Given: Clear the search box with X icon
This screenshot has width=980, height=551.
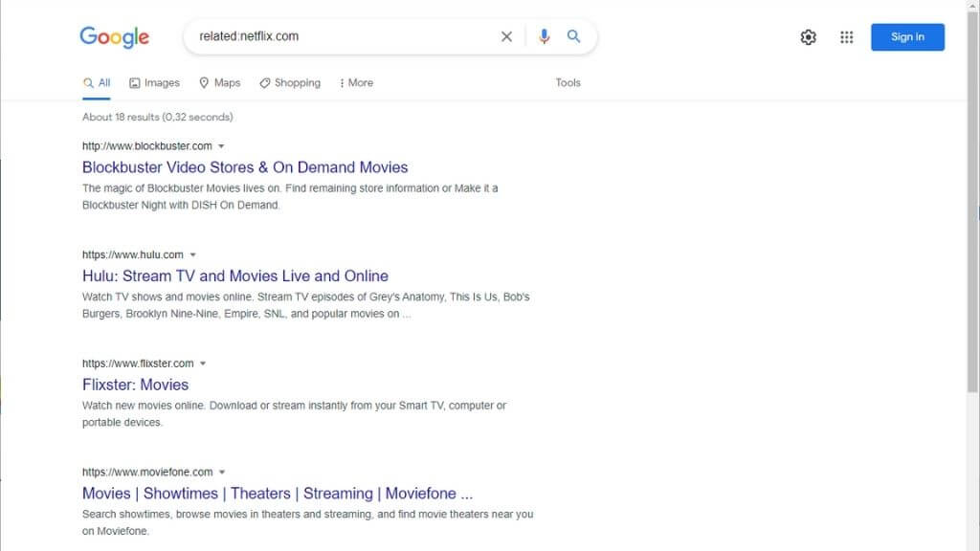Looking at the screenshot, I should 506,36.
